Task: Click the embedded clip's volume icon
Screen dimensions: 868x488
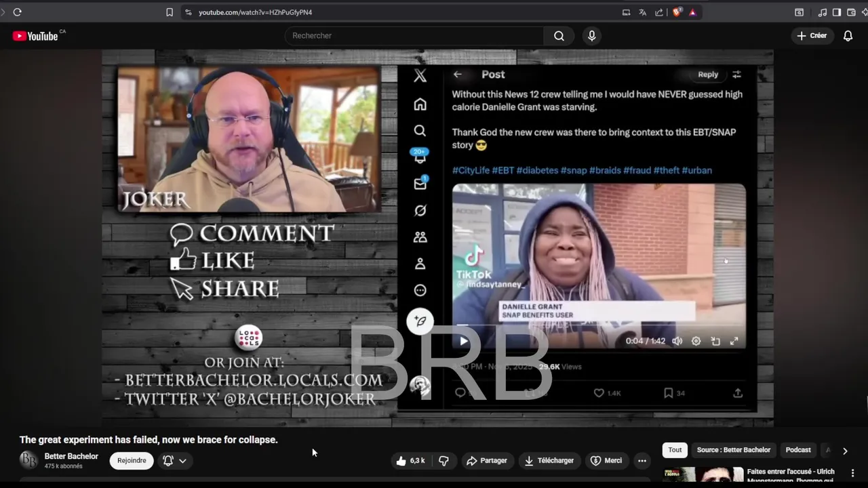Action: coord(677,341)
